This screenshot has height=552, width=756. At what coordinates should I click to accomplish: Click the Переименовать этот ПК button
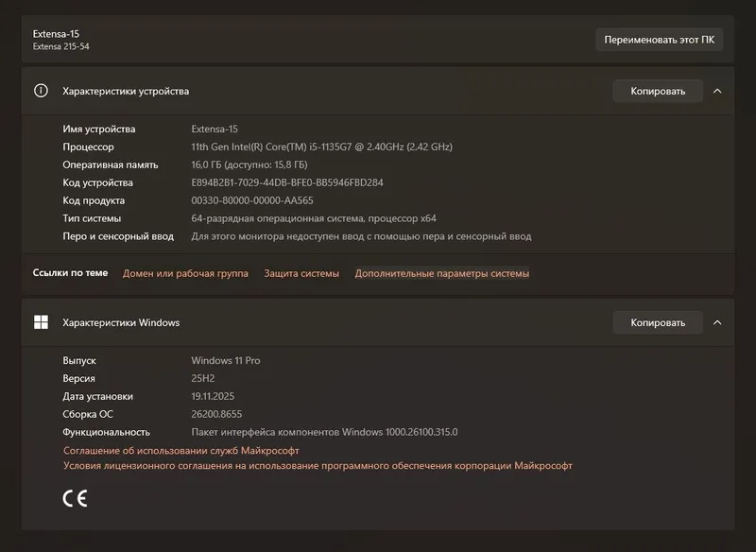pyautogui.click(x=659, y=40)
